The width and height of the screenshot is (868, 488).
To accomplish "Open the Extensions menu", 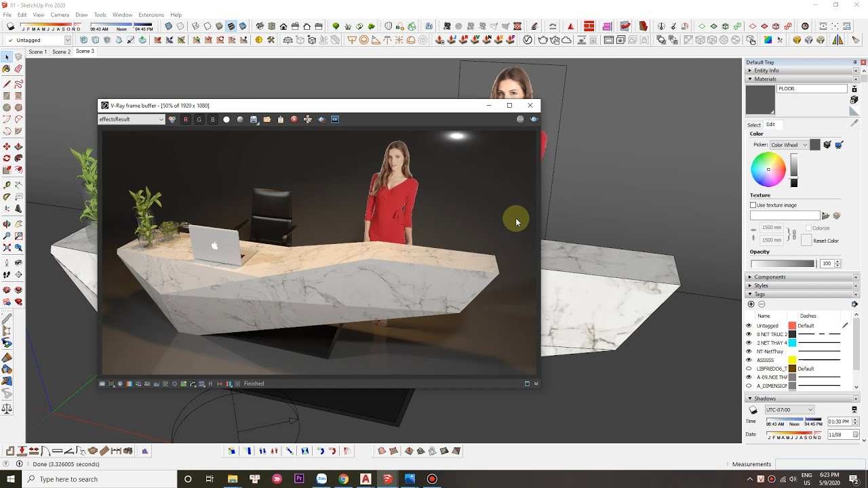I will pyautogui.click(x=151, y=15).
